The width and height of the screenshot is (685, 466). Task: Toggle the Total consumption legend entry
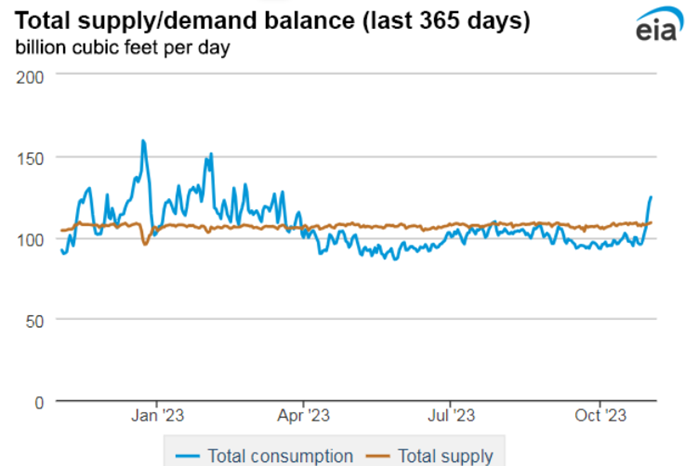(x=265, y=456)
